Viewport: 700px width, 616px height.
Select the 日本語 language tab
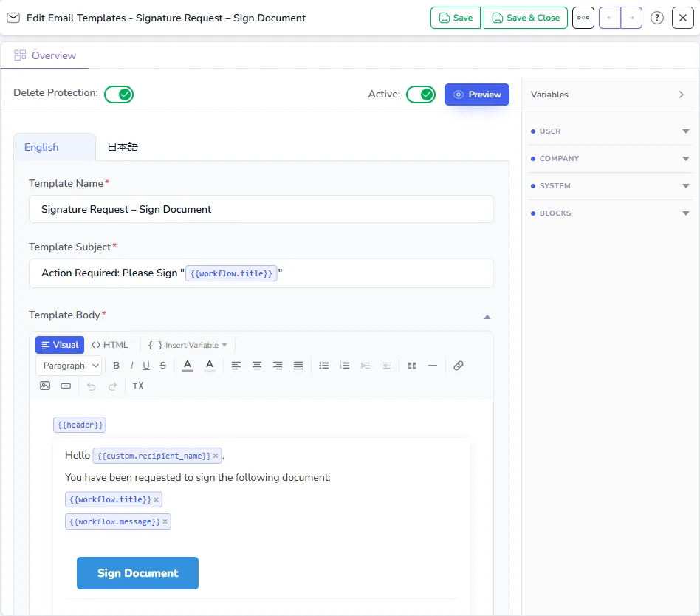click(123, 147)
